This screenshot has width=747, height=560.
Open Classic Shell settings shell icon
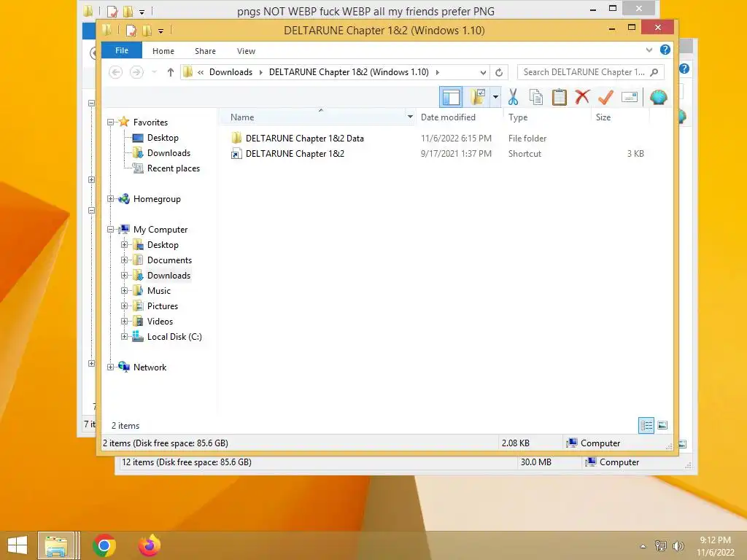point(659,97)
